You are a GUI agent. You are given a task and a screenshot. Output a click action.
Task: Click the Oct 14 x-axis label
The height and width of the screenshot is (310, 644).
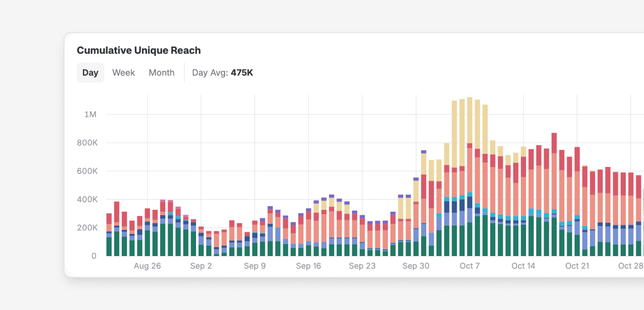[523, 266]
